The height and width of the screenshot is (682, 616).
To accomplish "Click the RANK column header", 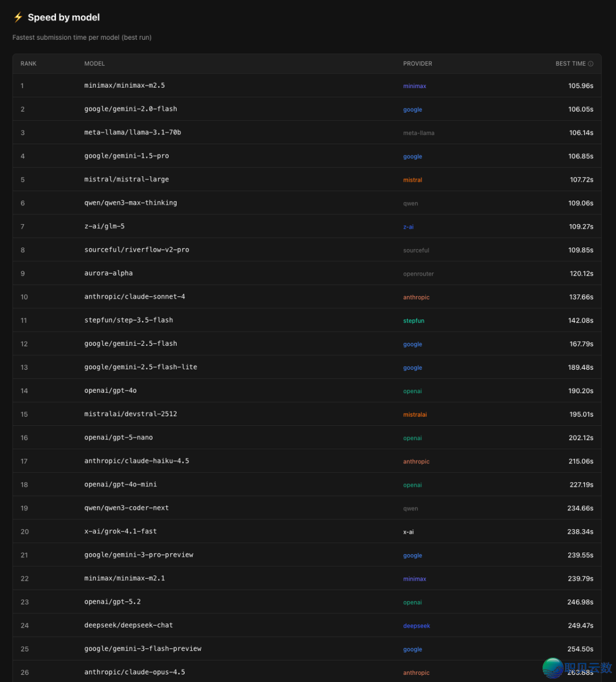I will pyautogui.click(x=29, y=63).
